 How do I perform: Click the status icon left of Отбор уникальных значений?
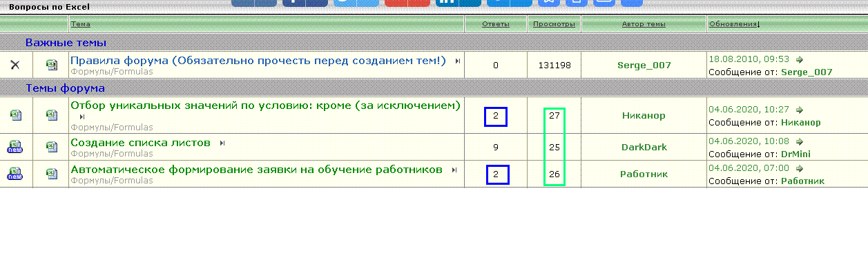tap(15, 114)
